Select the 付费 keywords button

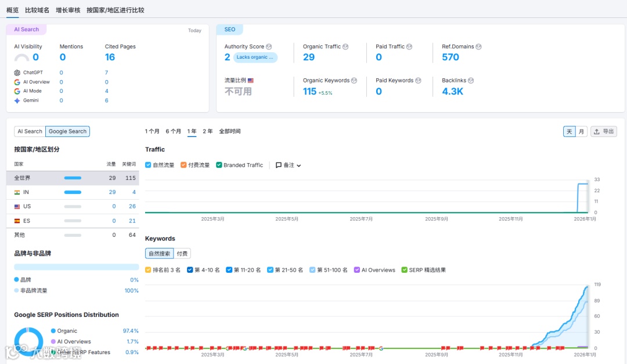[x=182, y=254]
